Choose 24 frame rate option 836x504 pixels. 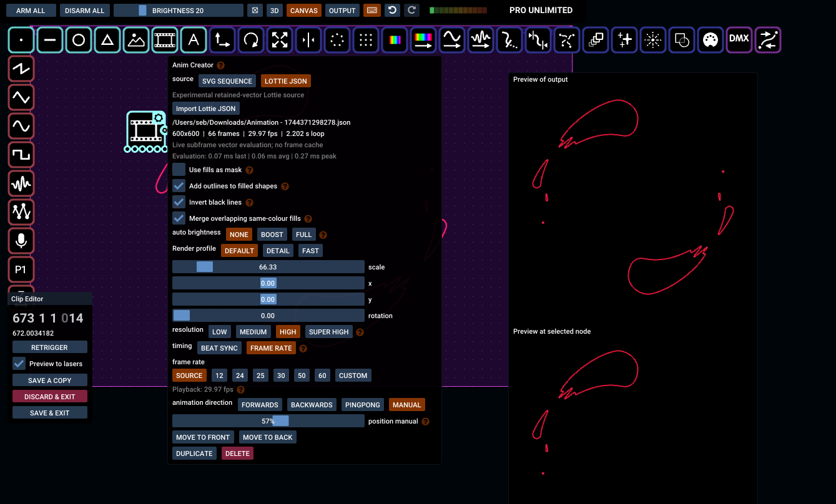coord(240,376)
